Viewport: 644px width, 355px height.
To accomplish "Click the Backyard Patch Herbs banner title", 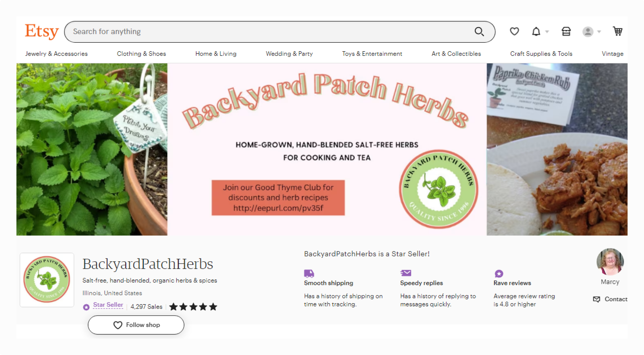I will click(325, 101).
